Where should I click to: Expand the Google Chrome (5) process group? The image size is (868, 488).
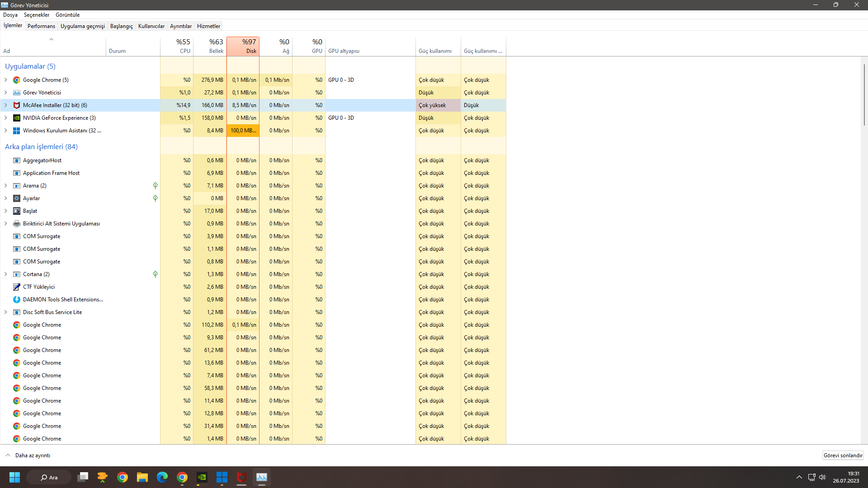[6, 80]
